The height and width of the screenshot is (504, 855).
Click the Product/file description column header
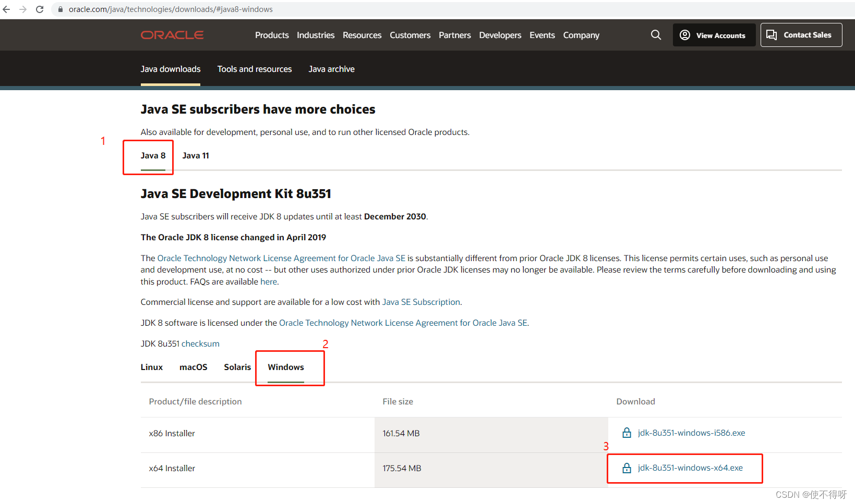point(195,401)
